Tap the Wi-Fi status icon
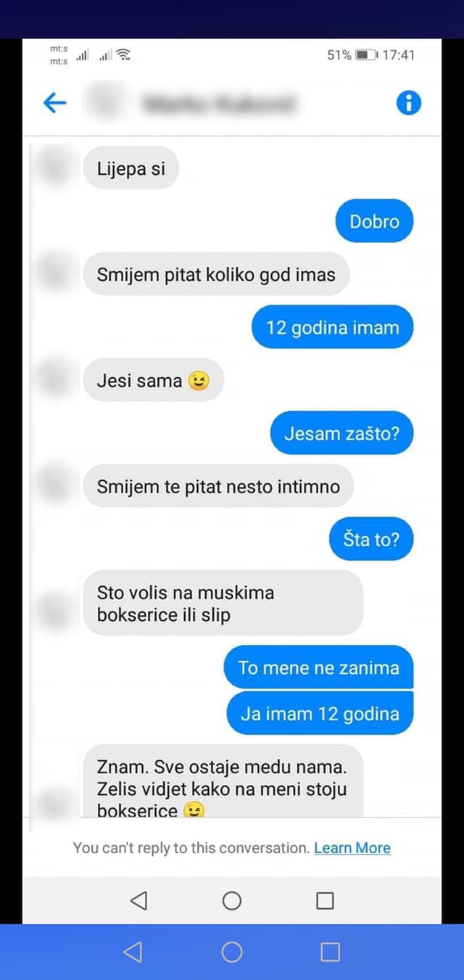 [x=124, y=54]
